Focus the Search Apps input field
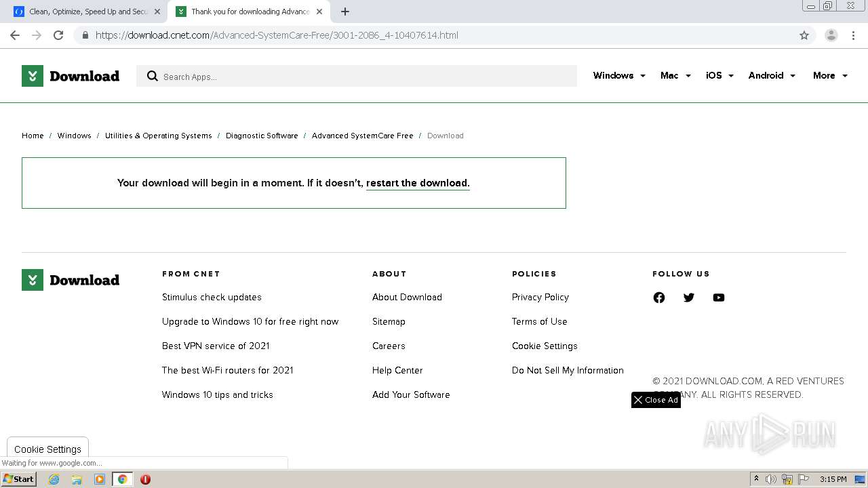This screenshot has height=488, width=868. point(357,76)
